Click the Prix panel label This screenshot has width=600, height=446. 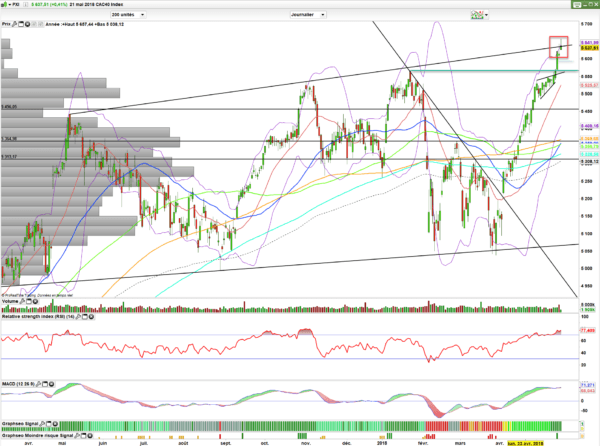click(6, 24)
